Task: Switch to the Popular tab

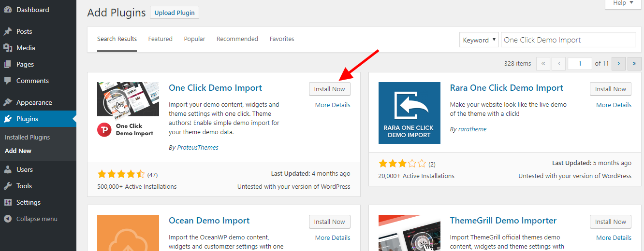Action: click(194, 39)
